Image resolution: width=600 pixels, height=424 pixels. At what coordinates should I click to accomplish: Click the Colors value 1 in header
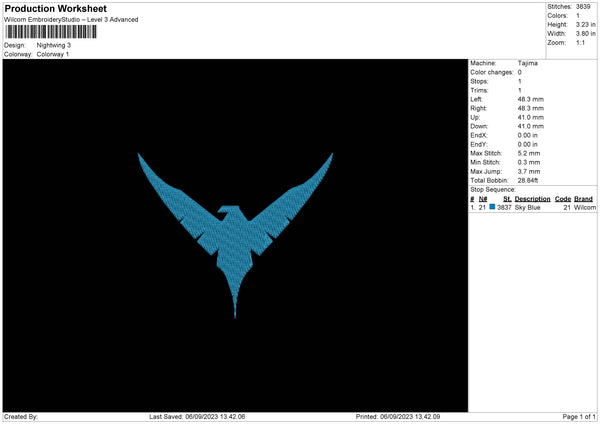tap(578, 16)
